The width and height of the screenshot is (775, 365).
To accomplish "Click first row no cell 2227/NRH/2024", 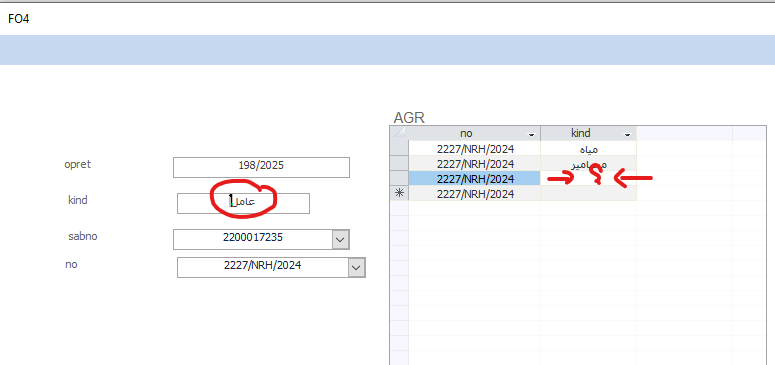I will [474, 148].
